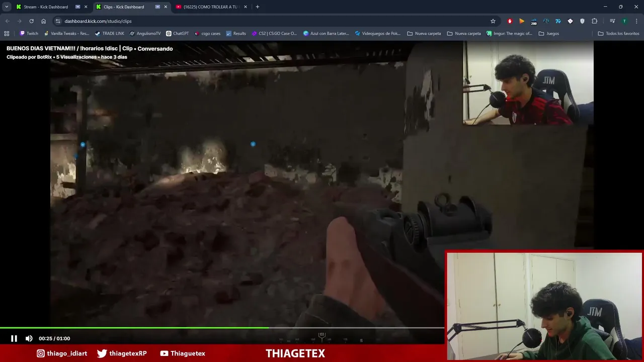Image resolution: width=644 pixels, height=362 pixels.
Task: Open the ChatGPT bookmark
Action: click(x=177, y=34)
